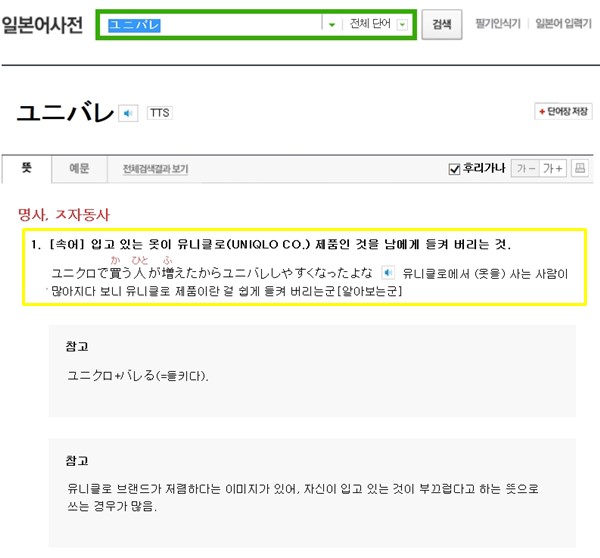The height and width of the screenshot is (558, 600).
Task: Open the 전체검색결과 보기 tab
Action: click(x=155, y=170)
